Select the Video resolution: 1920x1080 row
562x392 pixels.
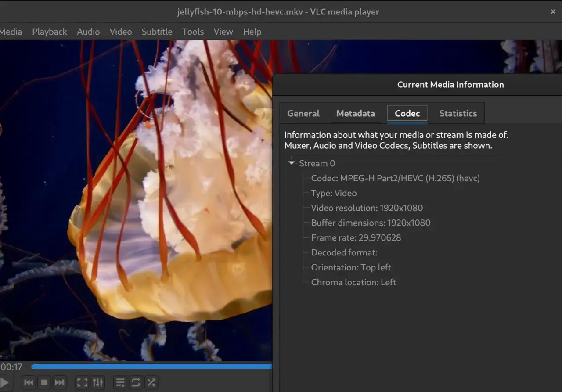[x=367, y=208]
